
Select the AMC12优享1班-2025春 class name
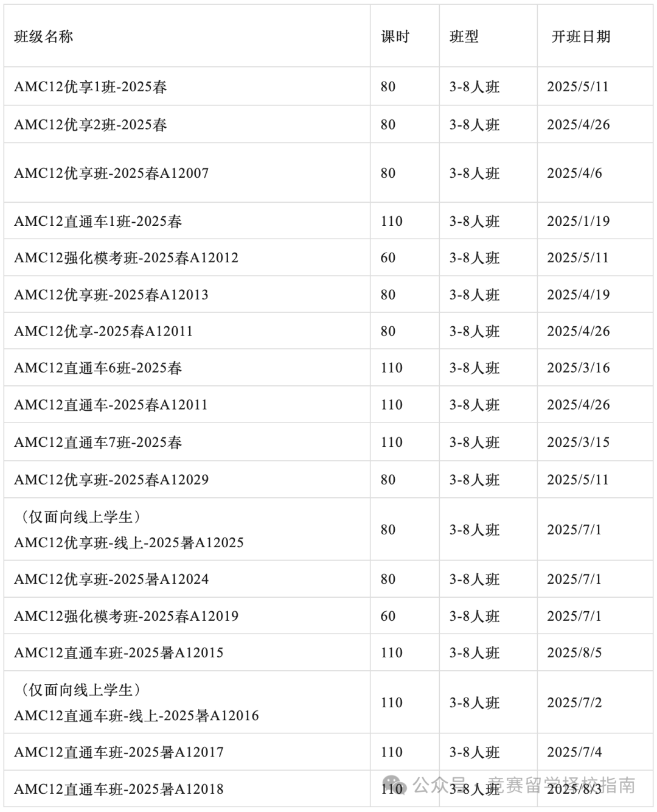click(91, 87)
